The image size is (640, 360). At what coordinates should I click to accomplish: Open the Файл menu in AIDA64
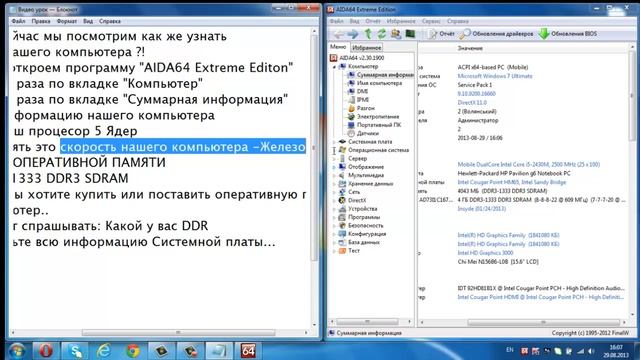[336, 21]
